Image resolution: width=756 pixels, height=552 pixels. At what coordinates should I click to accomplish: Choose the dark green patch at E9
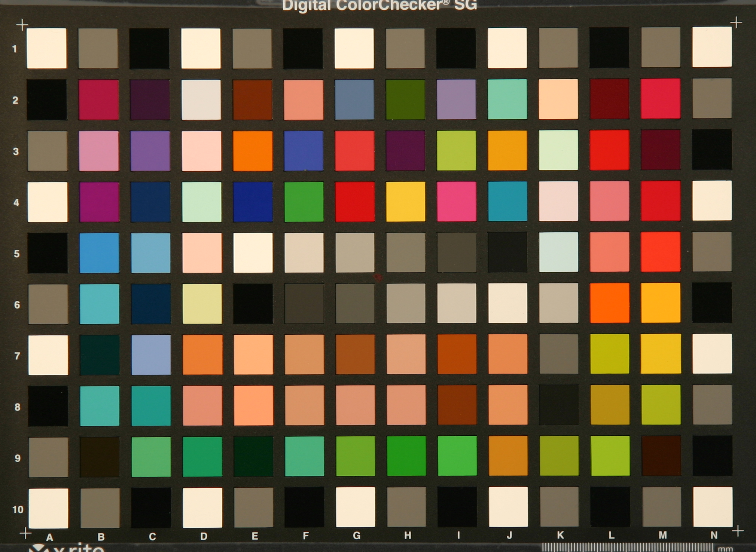(x=253, y=457)
